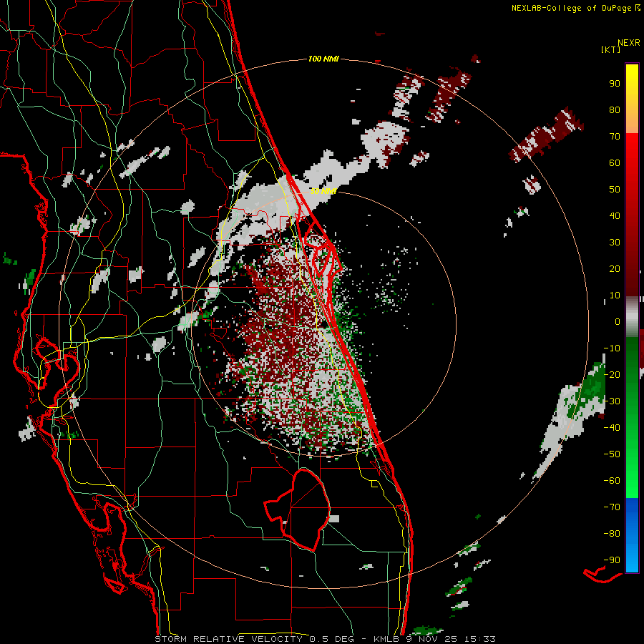Viewport: 644px width, 644px height.
Task: Click the positive 20 value on velocity scale
Action: point(615,269)
